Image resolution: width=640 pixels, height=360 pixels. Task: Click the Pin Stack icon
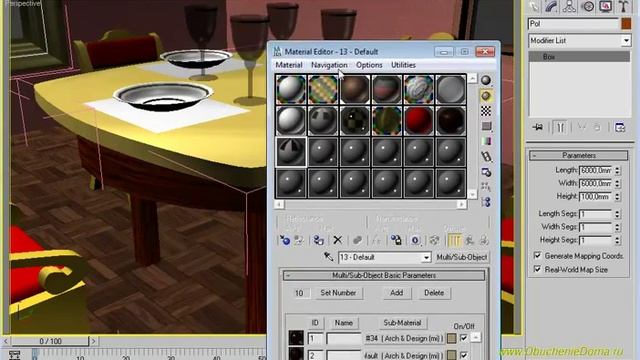538,127
